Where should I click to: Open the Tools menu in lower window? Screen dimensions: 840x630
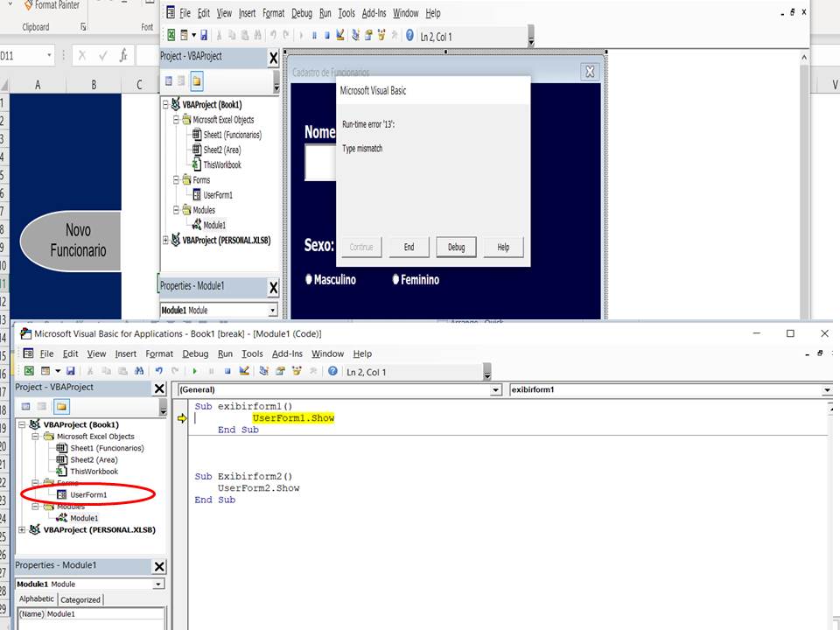[252, 353]
